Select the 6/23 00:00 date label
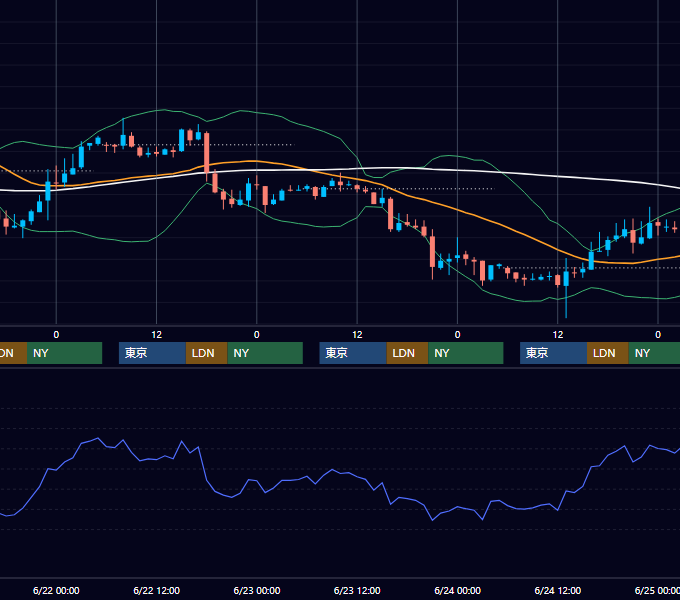680x600 pixels. [257, 590]
